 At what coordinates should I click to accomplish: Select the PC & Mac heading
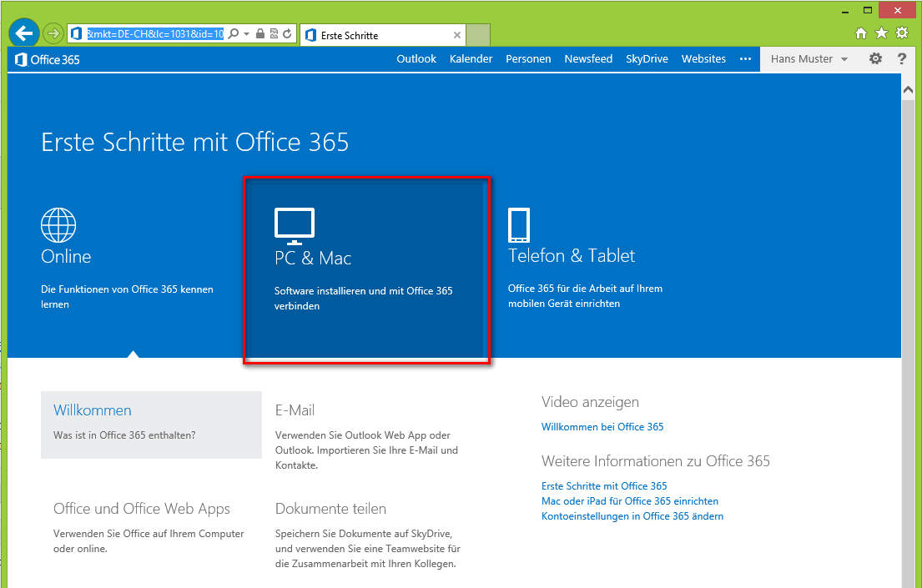coord(313,258)
